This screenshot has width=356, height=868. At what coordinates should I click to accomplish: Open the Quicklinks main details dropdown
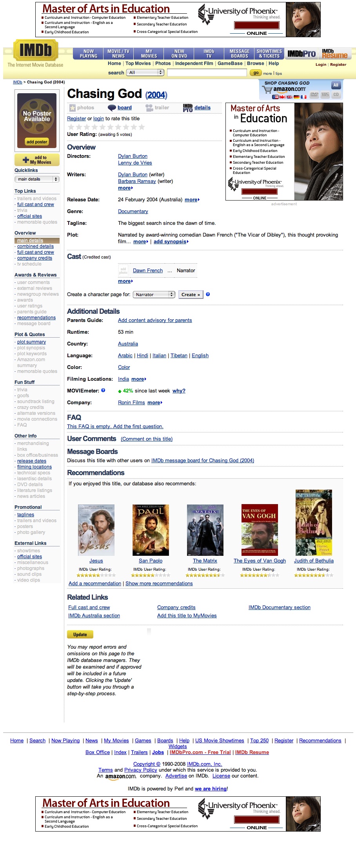click(36, 179)
